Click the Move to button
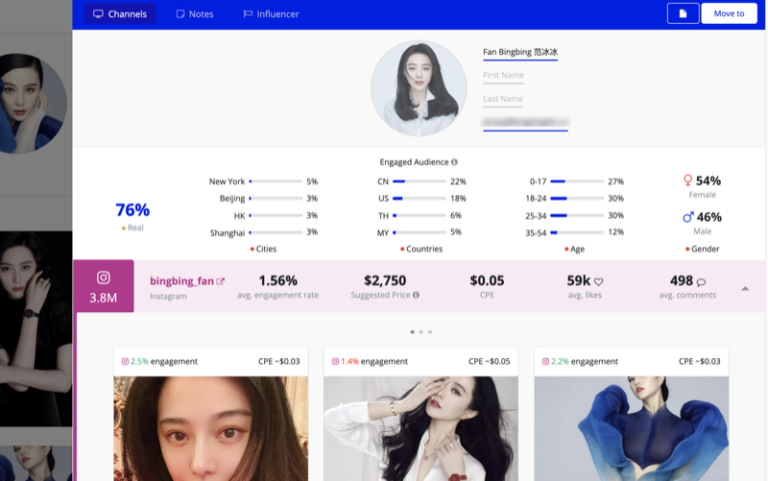 [x=729, y=14]
